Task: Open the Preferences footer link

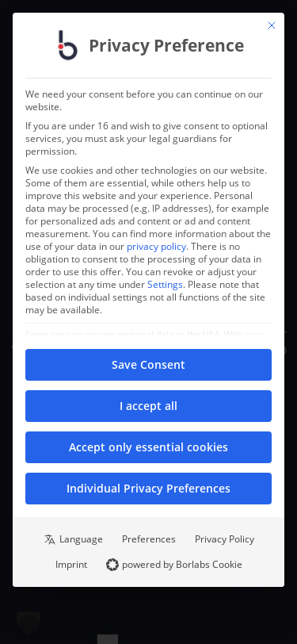Action: tap(149, 539)
